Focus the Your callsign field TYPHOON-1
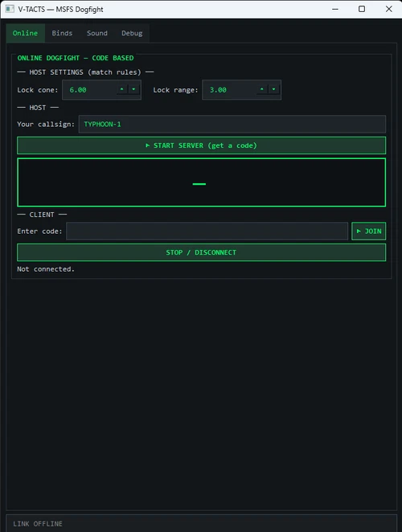402x532 pixels. tap(232, 125)
